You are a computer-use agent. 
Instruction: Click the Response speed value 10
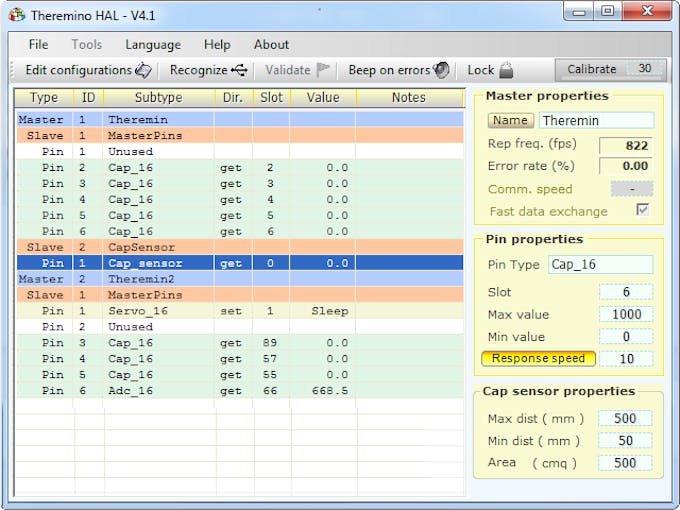626,359
